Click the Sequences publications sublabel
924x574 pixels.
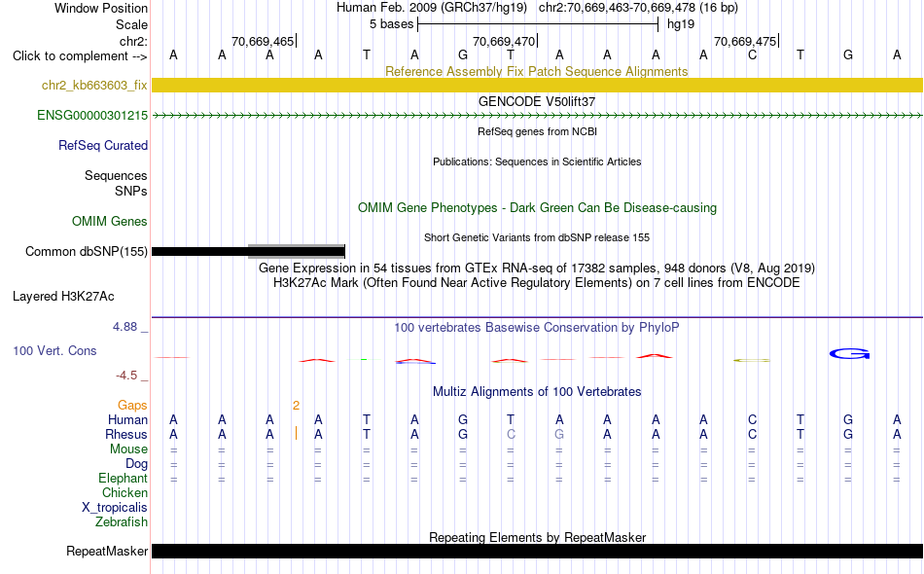[116, 176]
